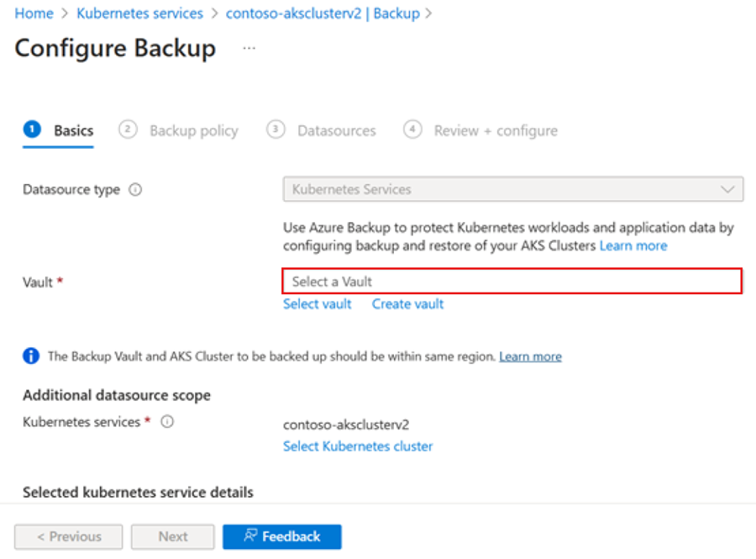Click the Select vault link
Image resolution: width=756 pixels, height=559 pixels.
point(318,303)
